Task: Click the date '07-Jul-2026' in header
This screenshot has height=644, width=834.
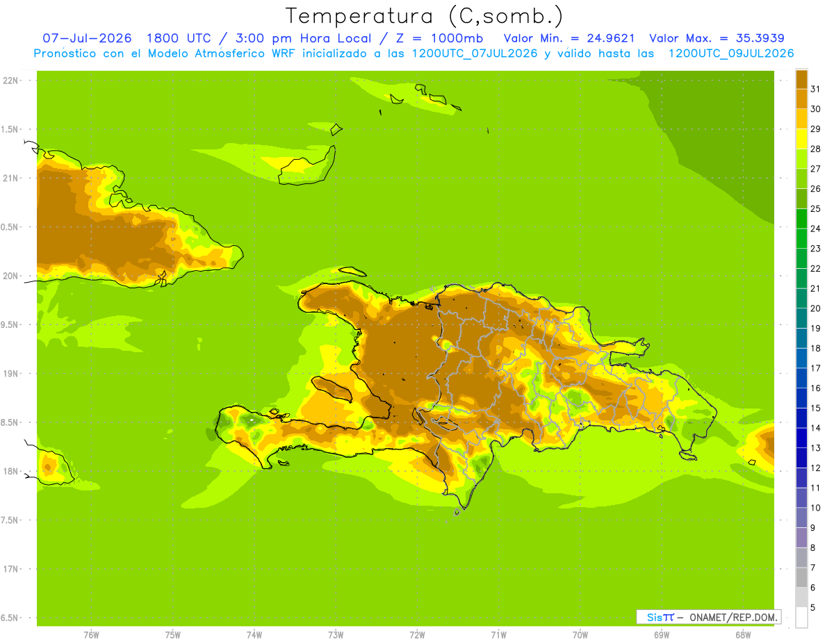Action: tap(88, 38)
